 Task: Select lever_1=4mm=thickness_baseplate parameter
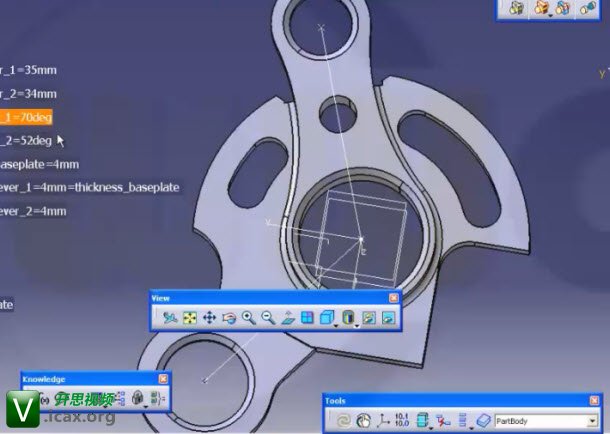[89, 188]
